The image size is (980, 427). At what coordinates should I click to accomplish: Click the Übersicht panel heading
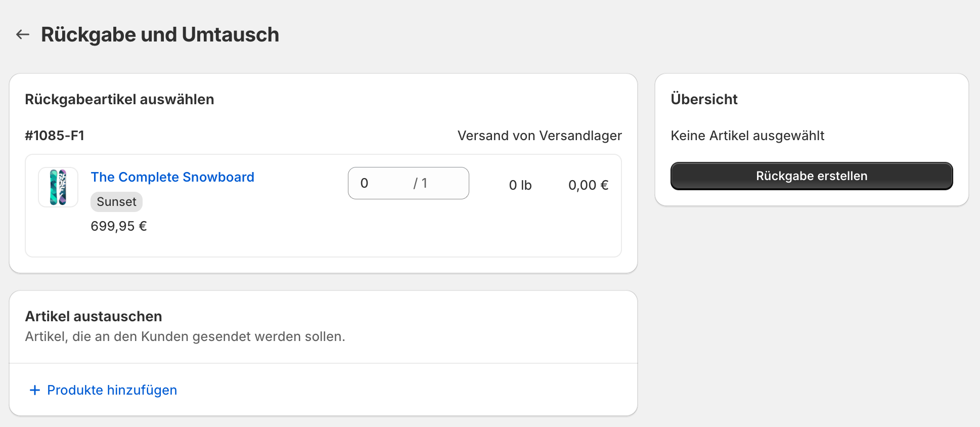coord(704,99)
